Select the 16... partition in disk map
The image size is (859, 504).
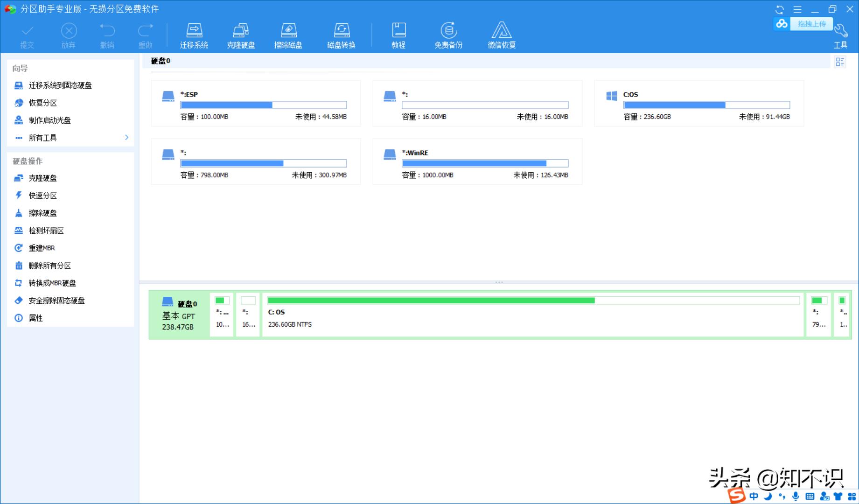(x=248, y=315)
